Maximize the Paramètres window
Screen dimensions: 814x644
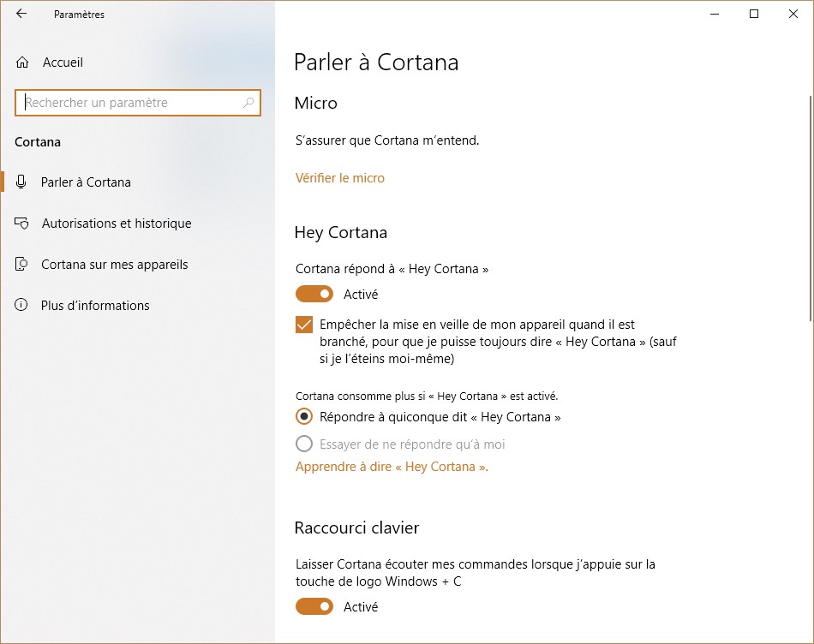(754, 14)
